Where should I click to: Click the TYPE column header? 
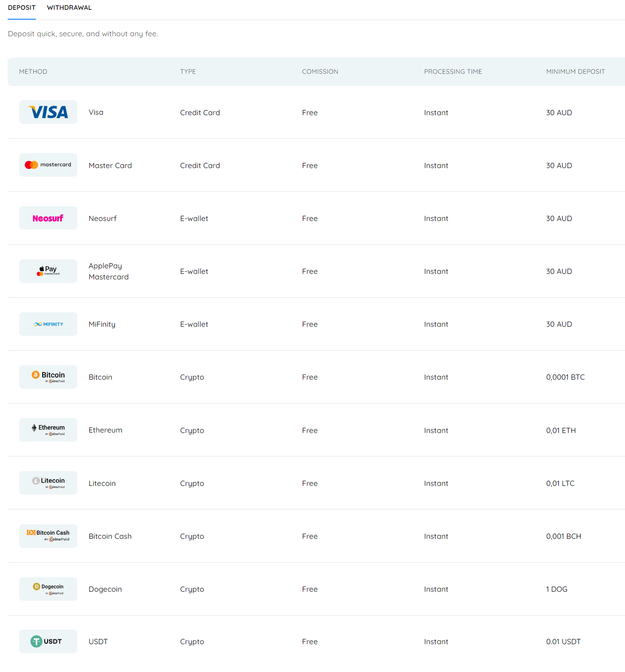coord(188,72)
